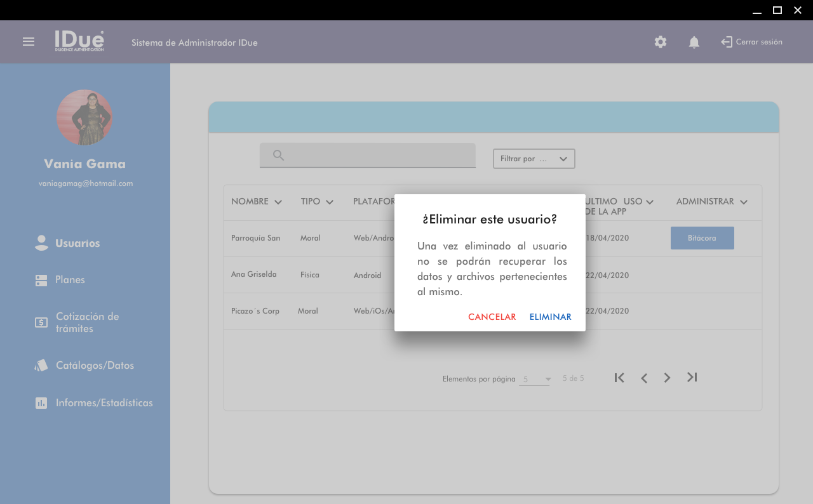Expand the Filtrar por dropdown
This screenshot has width=813, height=504.
(x=534, y=159)
